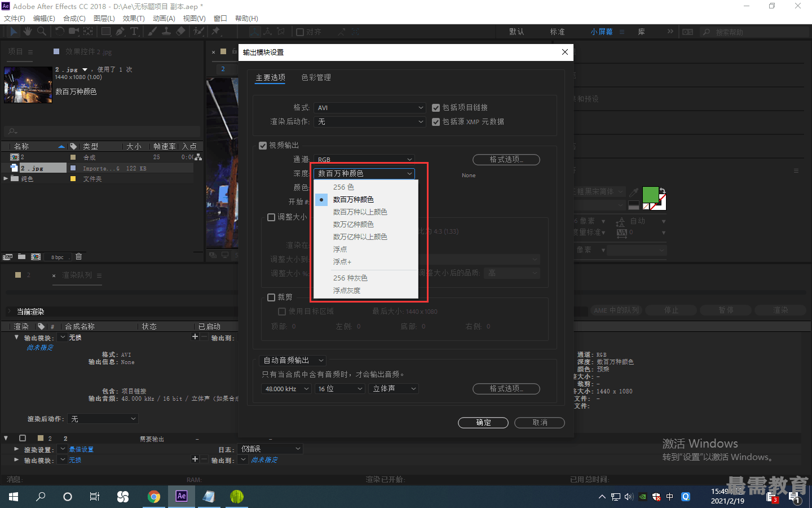
Task: Expand the 渲染设置 row triangle
Action: (16, 449)
